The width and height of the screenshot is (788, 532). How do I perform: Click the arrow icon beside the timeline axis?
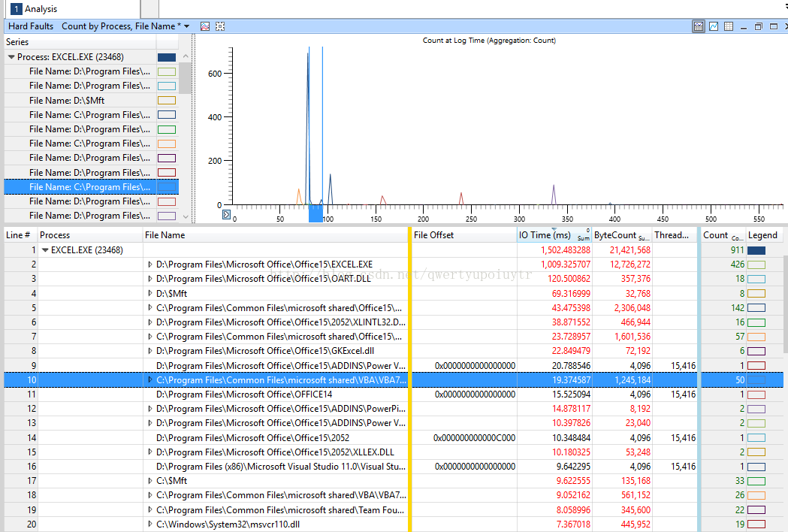pos(226,215)
